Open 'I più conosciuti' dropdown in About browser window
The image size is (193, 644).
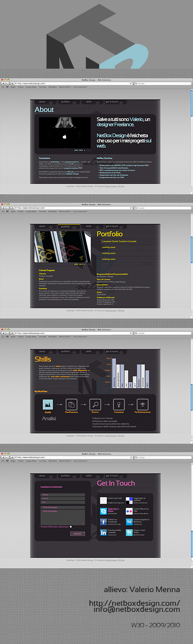click(80, 87)
